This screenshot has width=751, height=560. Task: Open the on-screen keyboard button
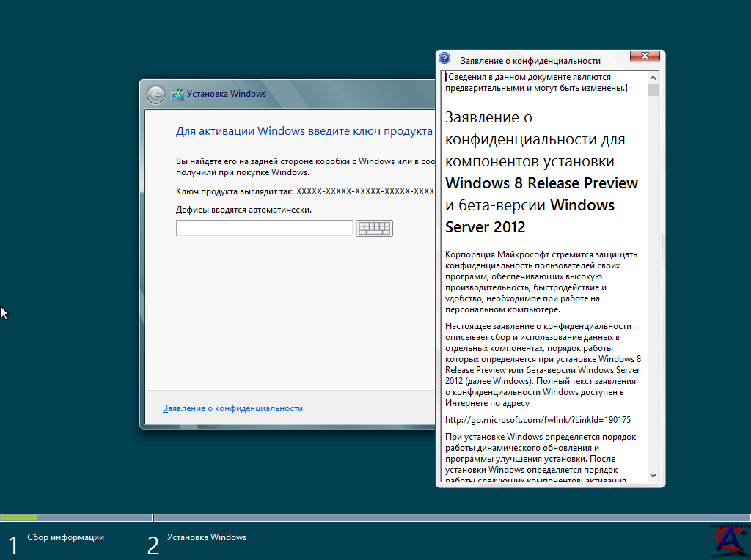pyautogui.click(x=374, y=229)
